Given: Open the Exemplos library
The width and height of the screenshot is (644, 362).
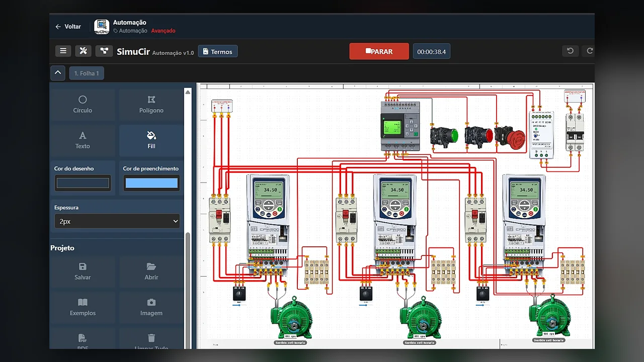Looking at the screenshot, I should pyautogui.click(x=83, y=307).
